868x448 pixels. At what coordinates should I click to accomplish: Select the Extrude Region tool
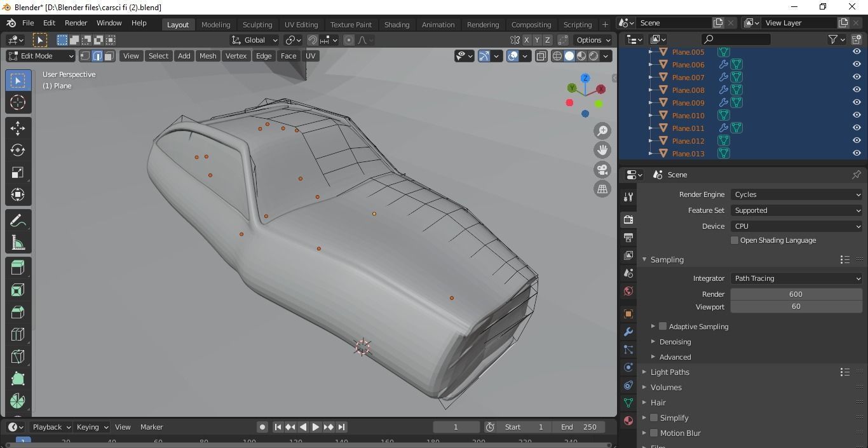[18, 268]
